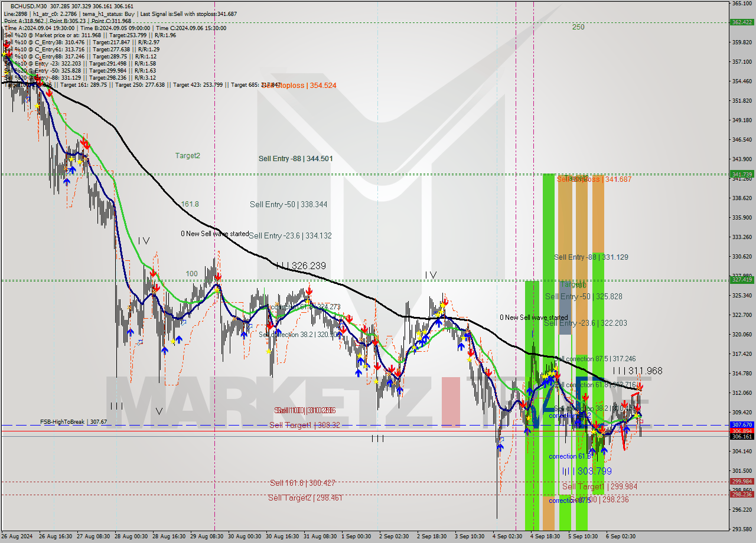
Task: Click the 'Sell correction 38.2 | 320.90' label
Action: (x=298, y=335)
